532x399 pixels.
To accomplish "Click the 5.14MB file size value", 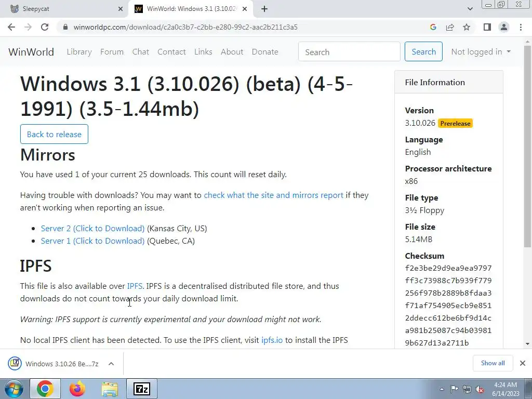I will pos(419,239).
